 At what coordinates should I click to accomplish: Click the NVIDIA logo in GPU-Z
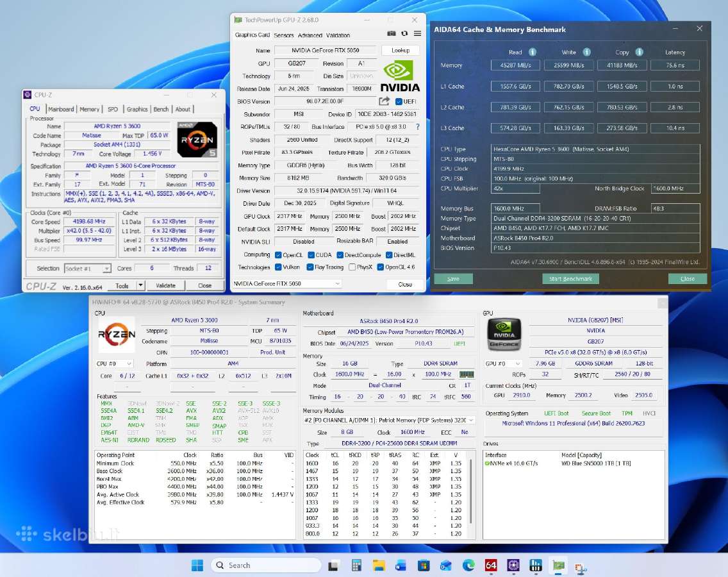400,77
